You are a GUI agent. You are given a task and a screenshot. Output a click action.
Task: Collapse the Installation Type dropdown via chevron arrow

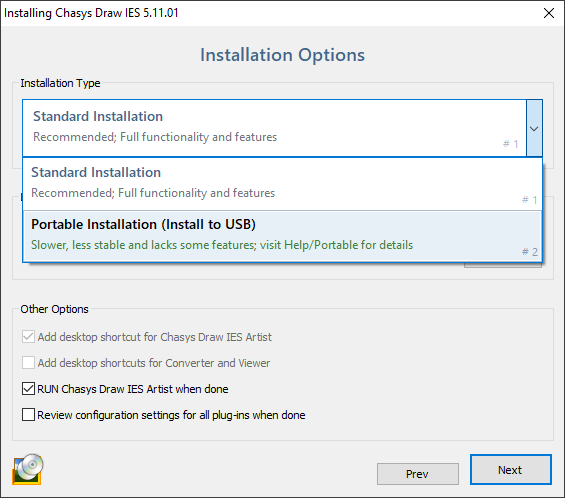click(534, 128)
